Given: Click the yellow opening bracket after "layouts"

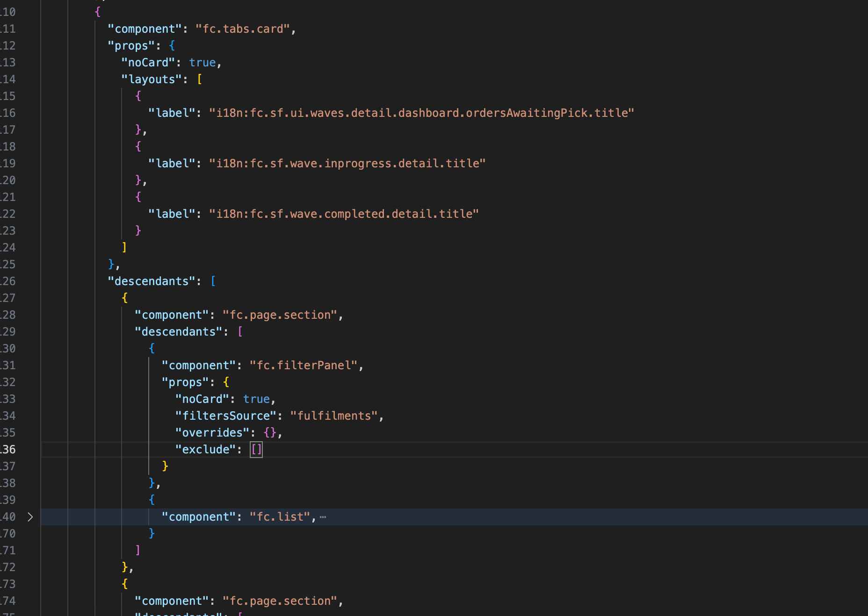Looking at the screenshot, I should point(200,79).
